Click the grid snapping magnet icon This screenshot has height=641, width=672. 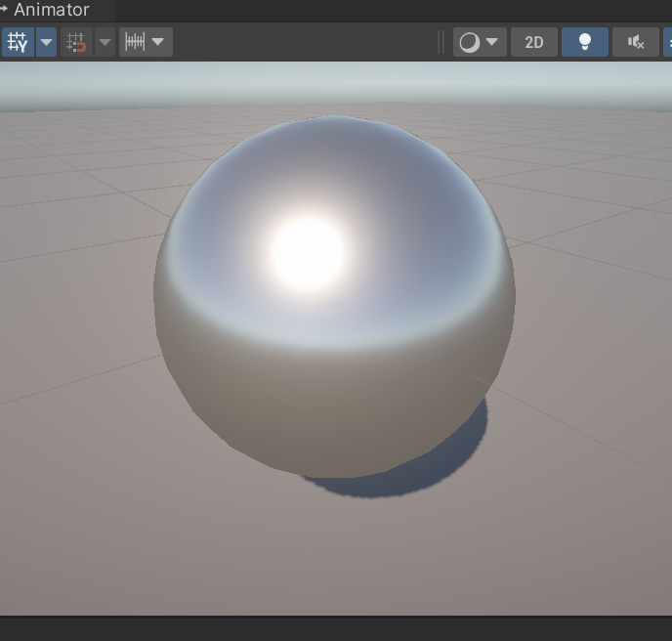(x=77, y=42)
